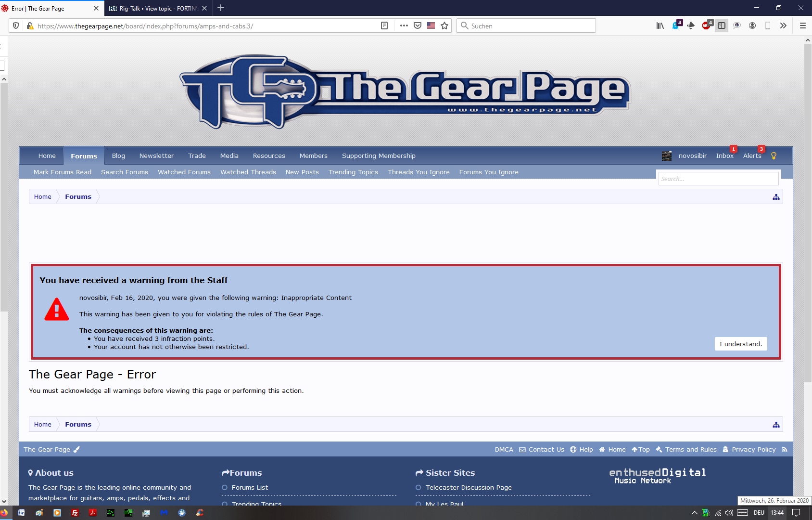Focus the forum Search box
The height and width of the screenshot is (520, 812).
pos(718,179)
